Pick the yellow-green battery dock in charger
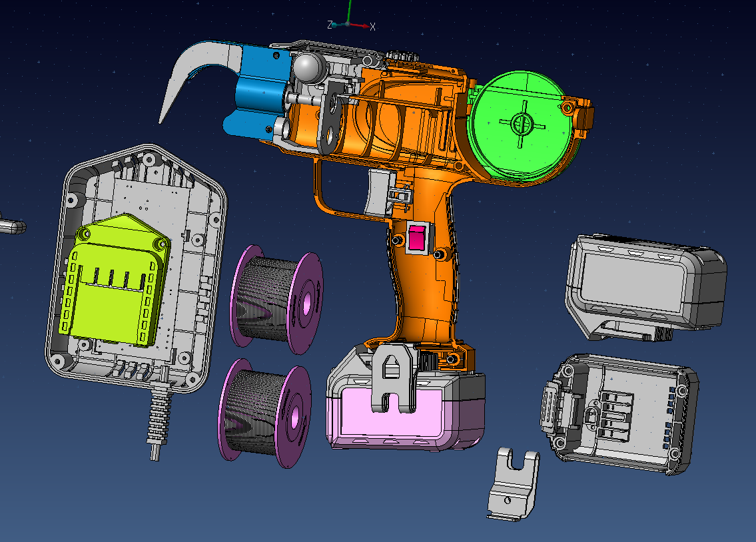The image size is (756, 542). point(114,282)
